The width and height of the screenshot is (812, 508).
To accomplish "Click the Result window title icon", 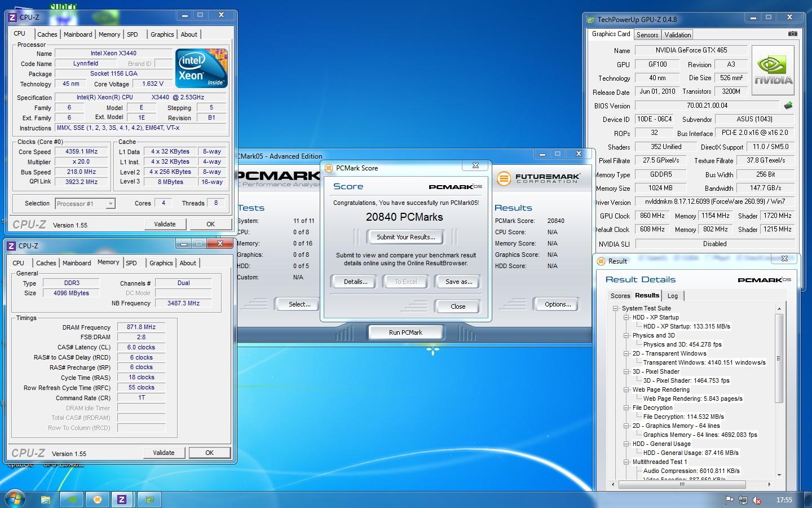I will pyautogui.click(x=601, y=261).
